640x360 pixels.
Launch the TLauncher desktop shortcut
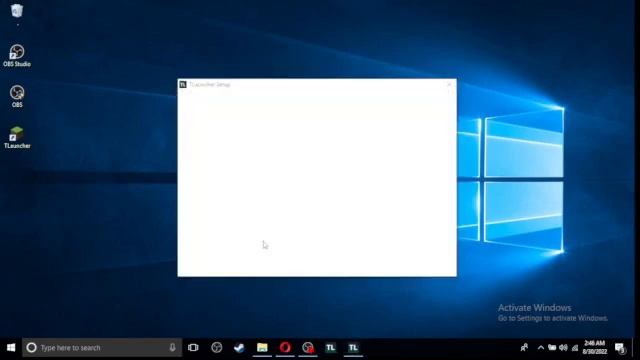click(17, 137)
